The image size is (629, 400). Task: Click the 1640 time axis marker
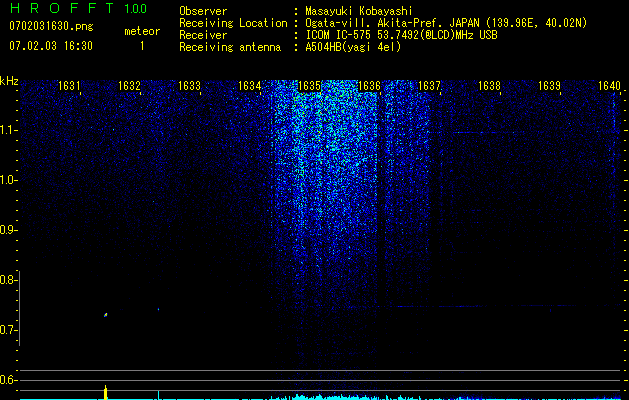pos(609,85)
